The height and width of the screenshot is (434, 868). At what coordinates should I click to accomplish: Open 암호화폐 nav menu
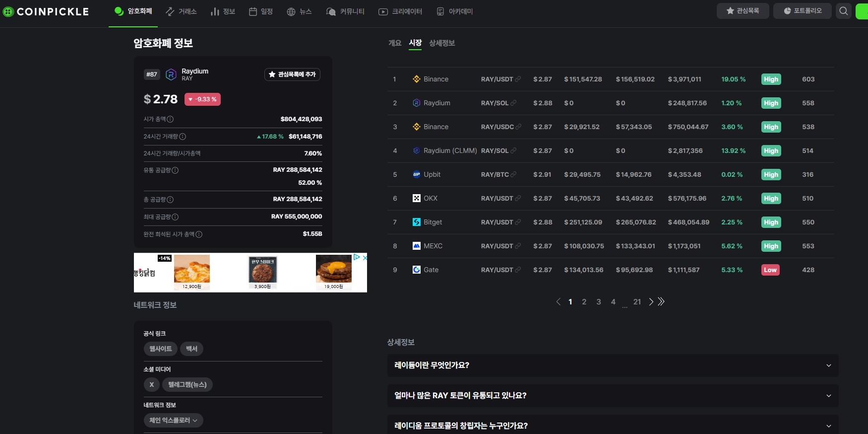click(x=133, y=11)
